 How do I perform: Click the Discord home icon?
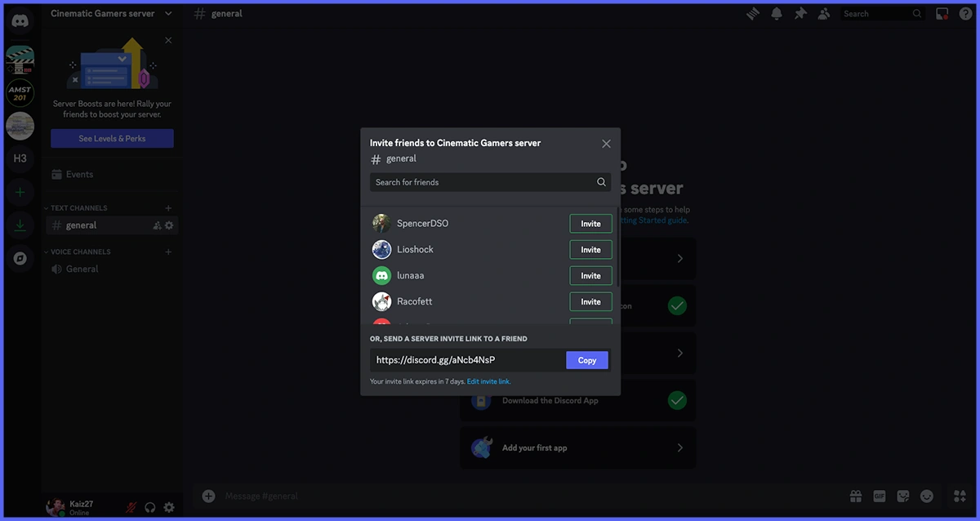tap(20, 21)
